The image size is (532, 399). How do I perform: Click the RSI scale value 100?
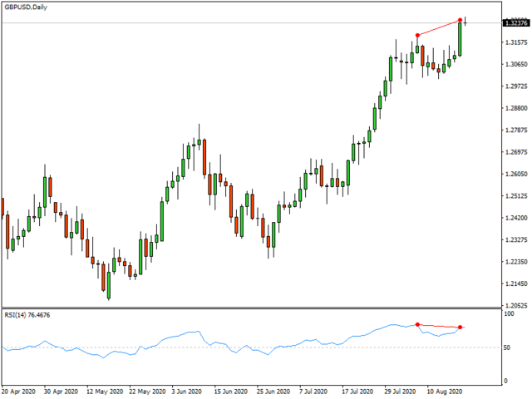pos(509,314)
